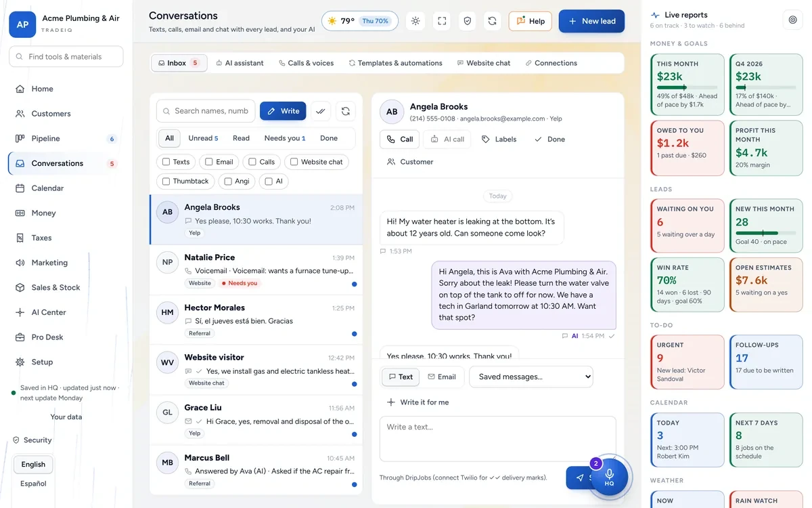Toggle light mode sun icon in header

pyautogui.click(x=415, y=21)
